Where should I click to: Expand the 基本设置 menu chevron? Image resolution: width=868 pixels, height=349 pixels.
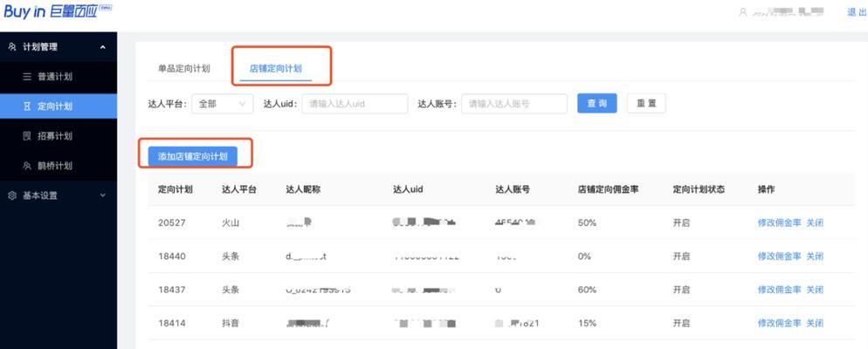point(103,195)
